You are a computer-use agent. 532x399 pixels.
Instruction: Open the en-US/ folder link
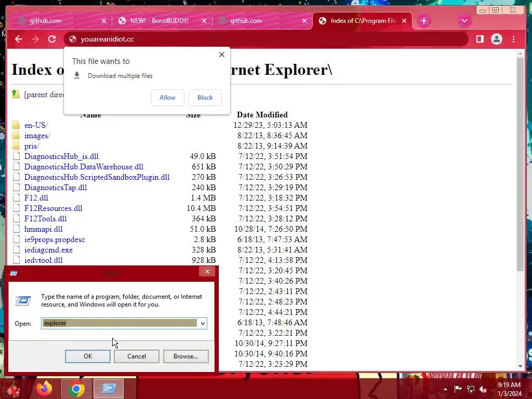(x=36, y=125)
